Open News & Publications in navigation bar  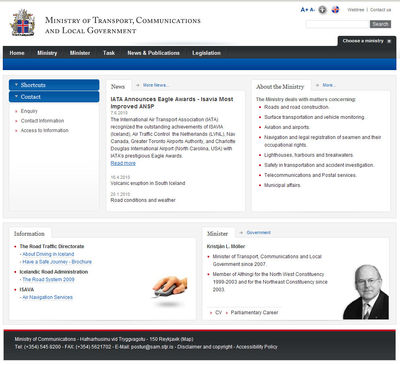click(153, 53)
